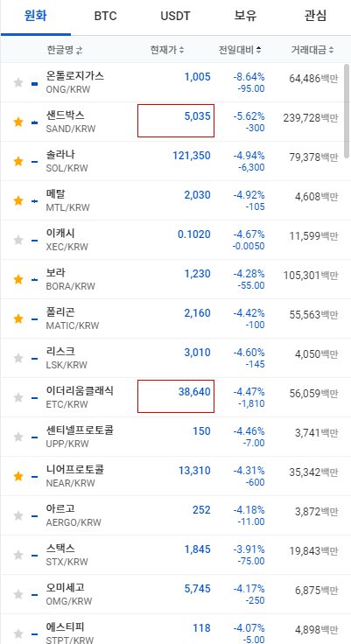Click the LSK/KRW gray star icon

point(18,358)
